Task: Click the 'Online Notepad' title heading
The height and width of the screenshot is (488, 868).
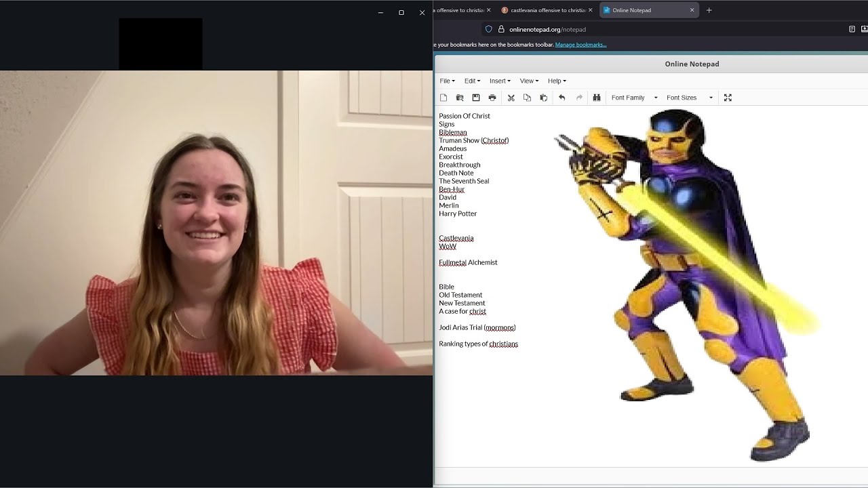Action: (x=692, y=64)
